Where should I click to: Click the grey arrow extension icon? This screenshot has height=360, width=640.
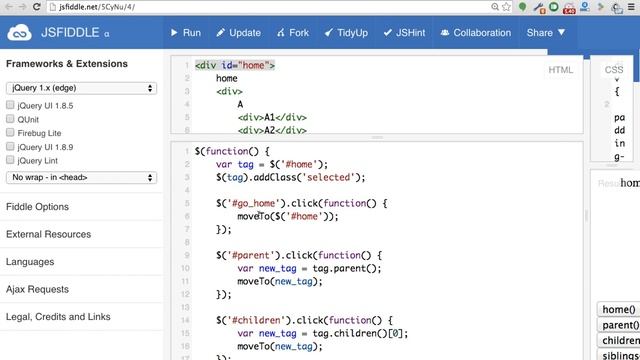coord(601,7)
